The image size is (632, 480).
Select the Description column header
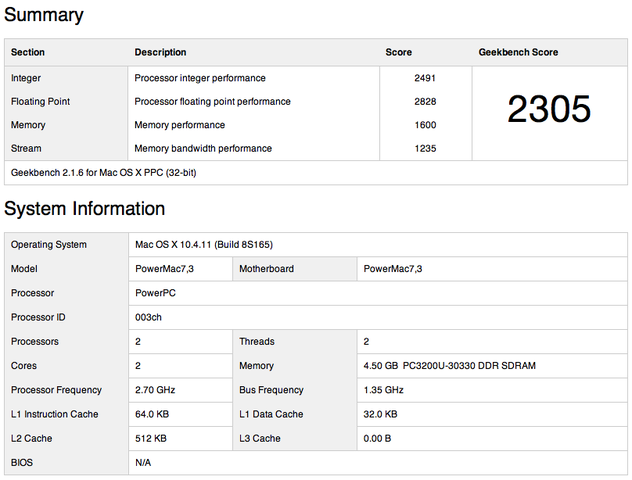(160, 52)
